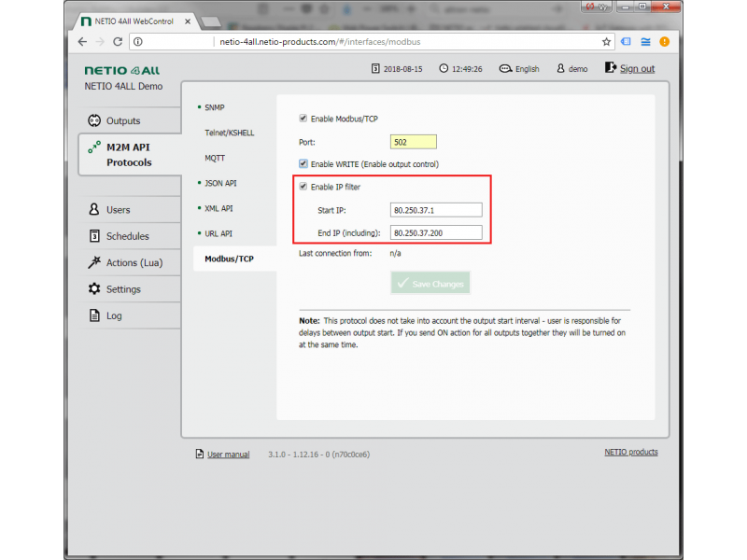Go forward using the browser forward arrow
The image size is (747, 560).
point(100,42)
